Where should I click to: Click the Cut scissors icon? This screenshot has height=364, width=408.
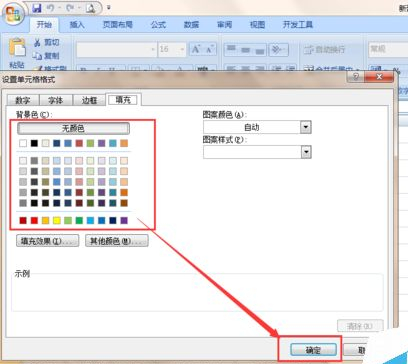pyautogui.click(x=37, y=42)
